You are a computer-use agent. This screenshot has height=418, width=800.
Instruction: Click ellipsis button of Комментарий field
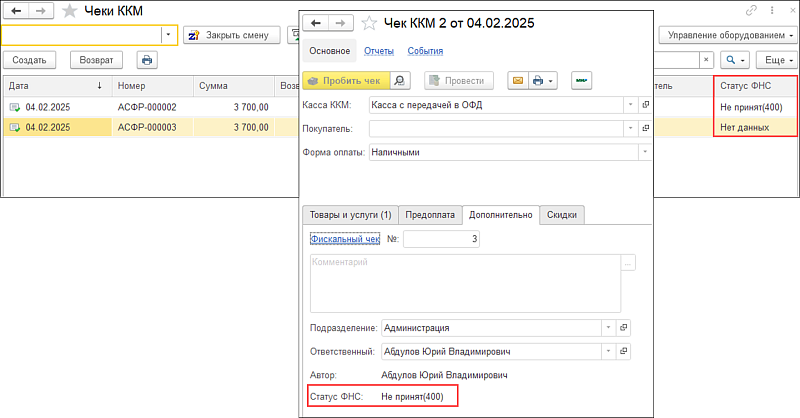628,263
